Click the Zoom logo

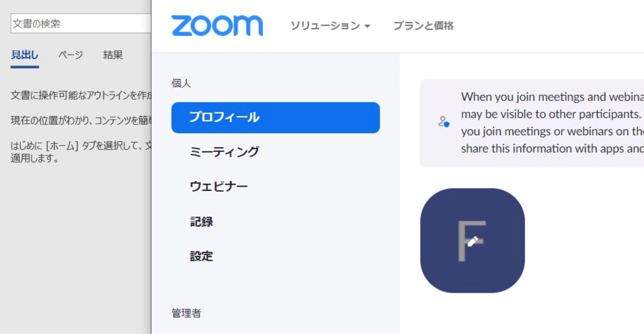click(x=217, y=26)
